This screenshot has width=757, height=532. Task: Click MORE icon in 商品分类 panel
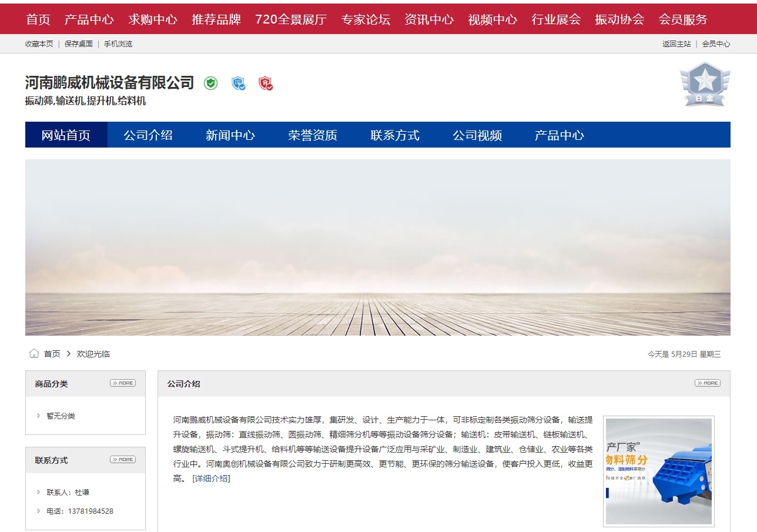coord(122,383)
